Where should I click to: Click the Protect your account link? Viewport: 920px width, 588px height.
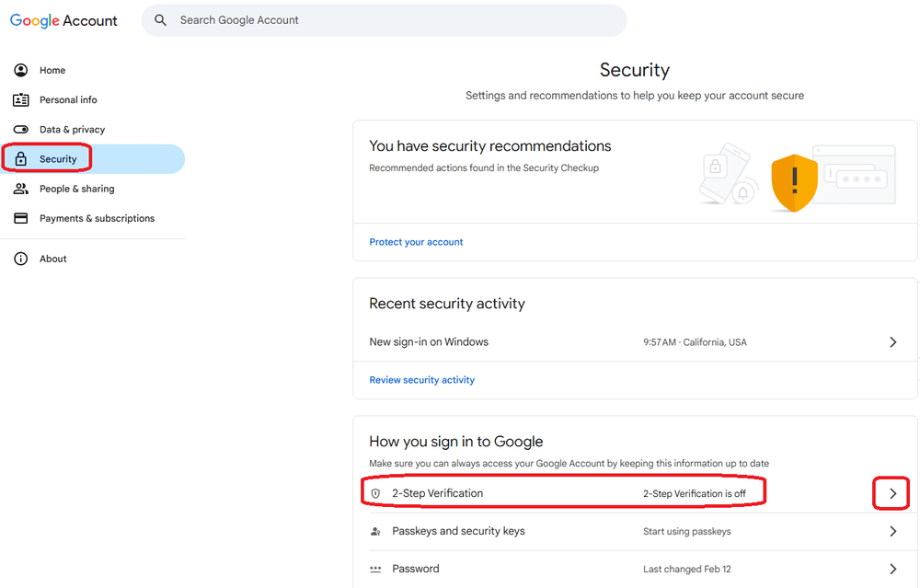pos(416,242)
